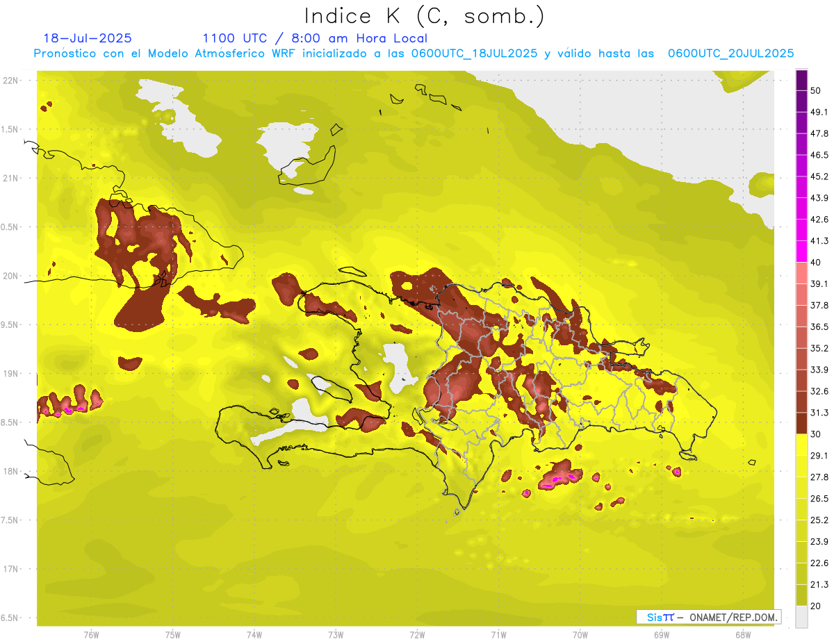Click the '21N' latitude axis label
The width and height of the screenshot is (834, 644).
10,179
